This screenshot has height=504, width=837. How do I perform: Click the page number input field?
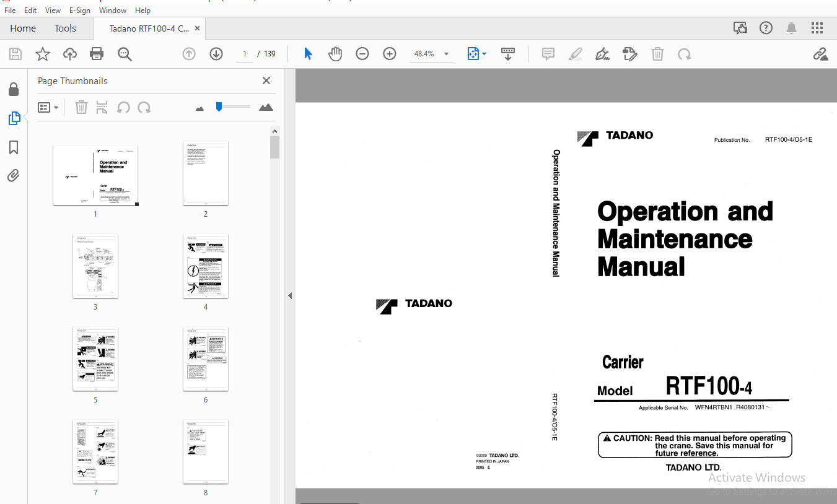click(245, 54)
